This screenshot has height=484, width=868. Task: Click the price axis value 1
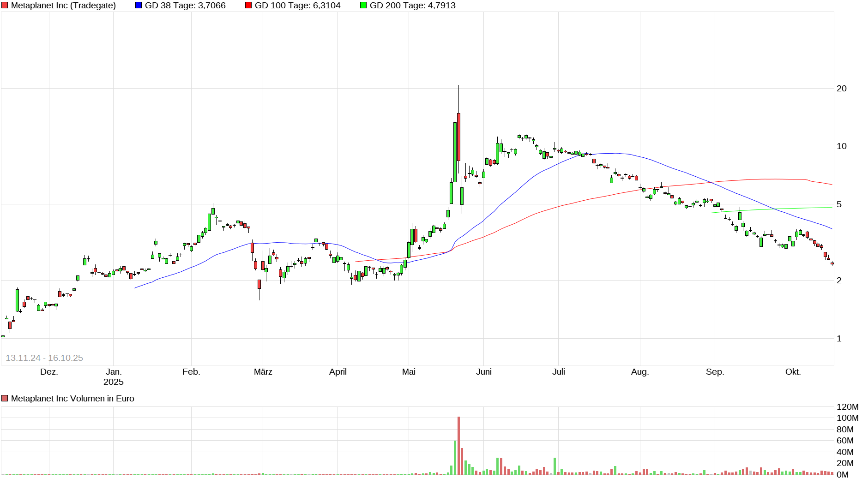[x=839, y=339]
